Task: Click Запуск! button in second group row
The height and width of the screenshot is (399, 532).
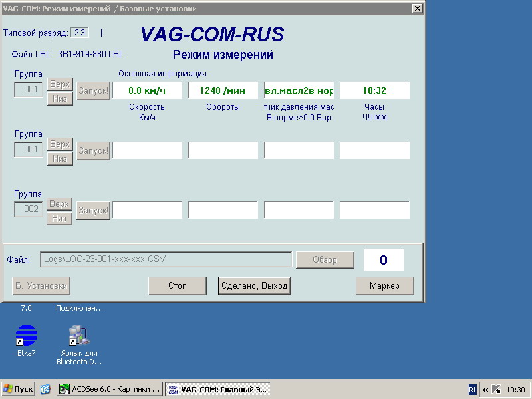Action: pos(93,151)
